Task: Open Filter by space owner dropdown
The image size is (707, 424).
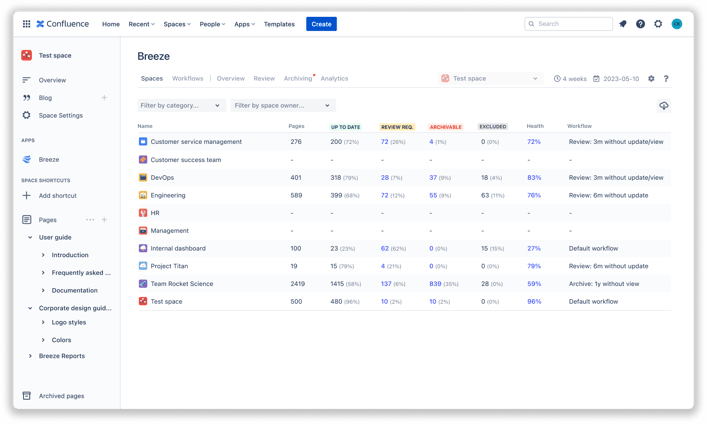Action: (x=283, y=106)
